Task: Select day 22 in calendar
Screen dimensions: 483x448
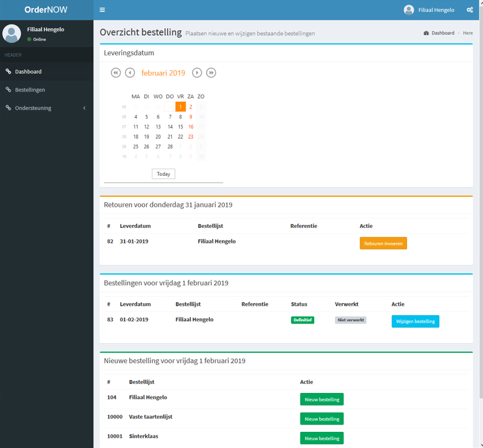Action: point(181,137)
